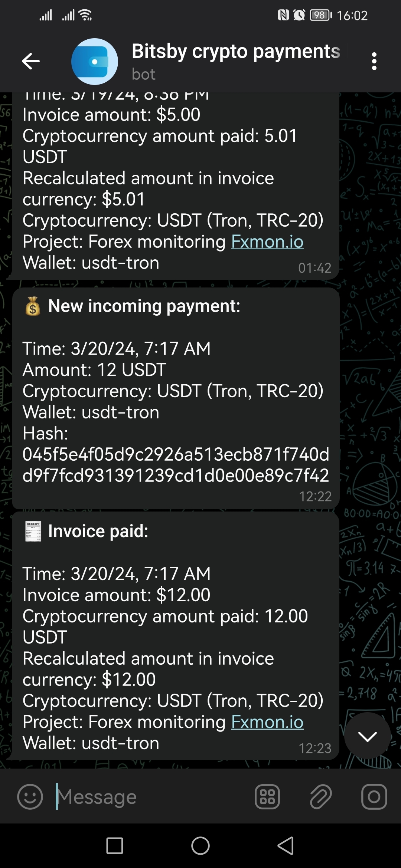Tap the money bag emoji in payment message
Screen dimensions: 401x868
(x=33, y=306)
